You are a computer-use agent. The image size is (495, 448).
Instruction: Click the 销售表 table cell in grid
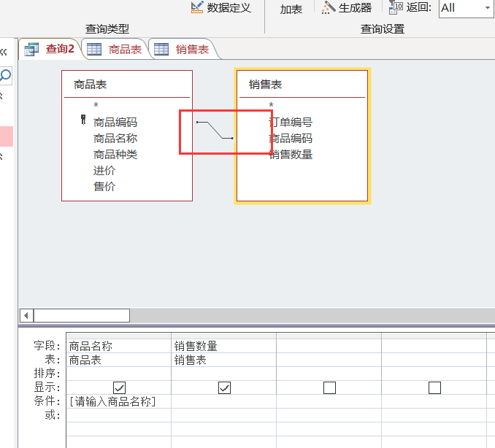tap(224, 360)
